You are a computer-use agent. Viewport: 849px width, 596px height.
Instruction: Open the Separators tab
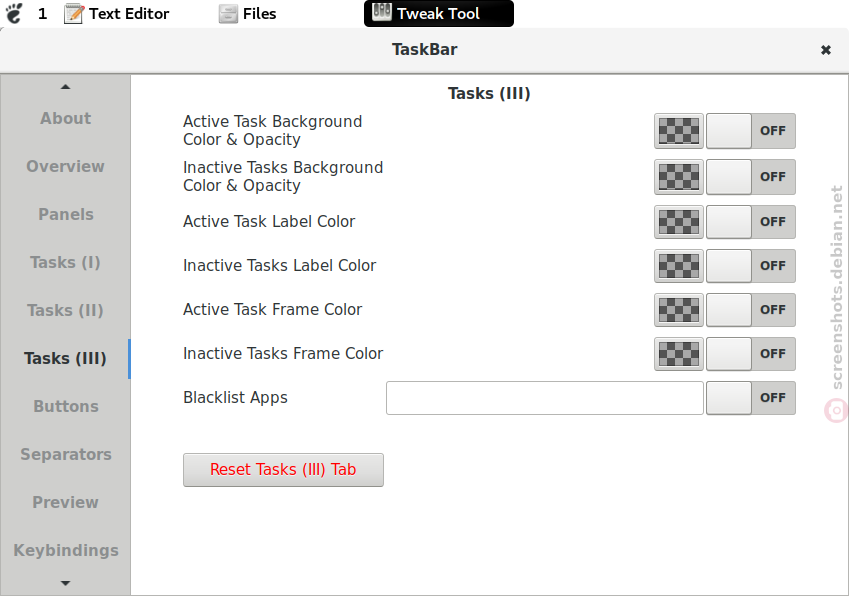[x=66, y=455]
